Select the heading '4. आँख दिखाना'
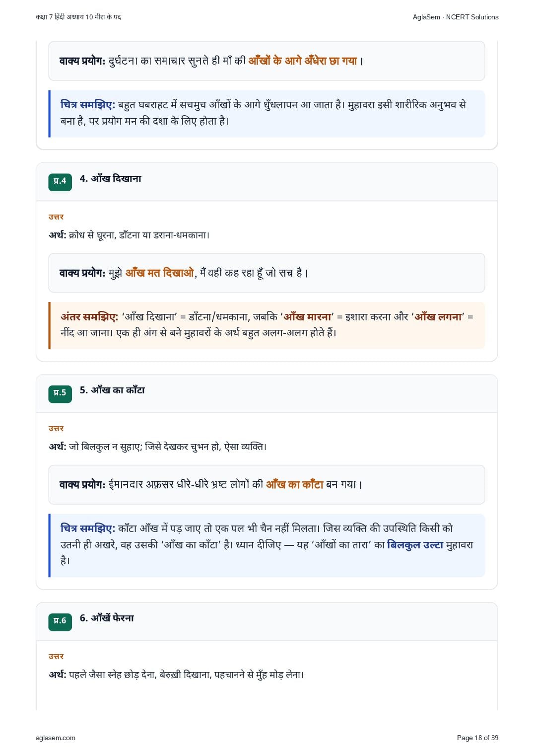Screen dimensions: 534x756 (x=111, y=179)
